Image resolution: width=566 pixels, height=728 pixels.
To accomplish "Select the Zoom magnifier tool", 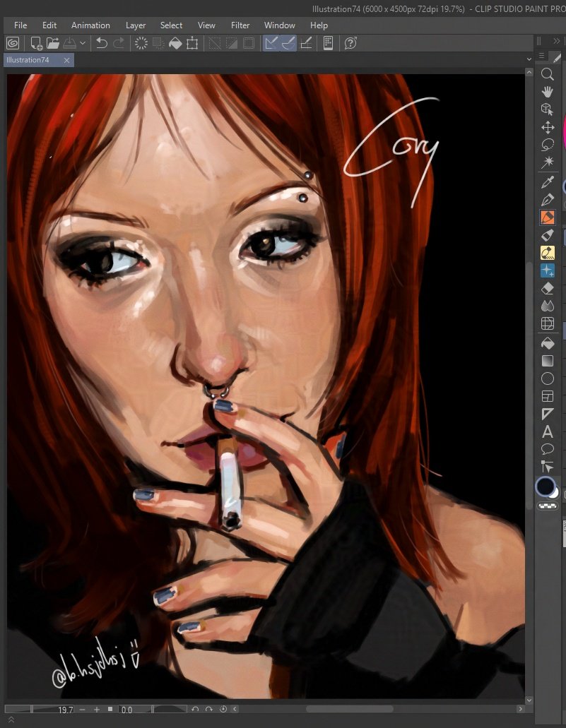I will tap(548, 74).
